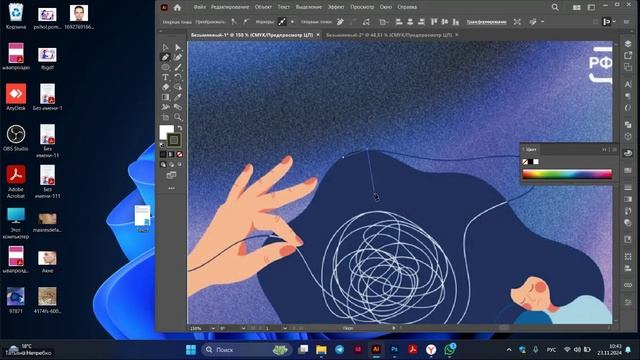This screenshot has height=360, width=640.
Task: Open rotation angle dropdown in status bar
Action: (243, 328)
